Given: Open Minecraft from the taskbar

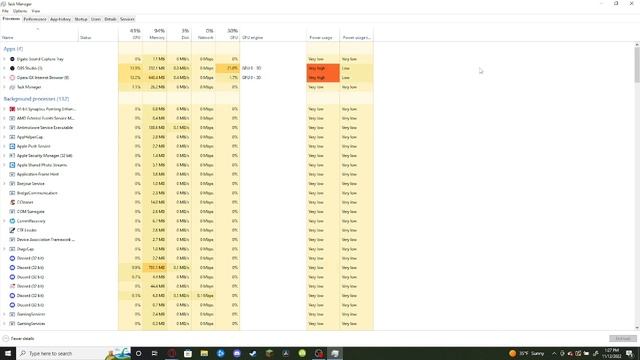Looking at the screenshot, I should click(269, 353).
